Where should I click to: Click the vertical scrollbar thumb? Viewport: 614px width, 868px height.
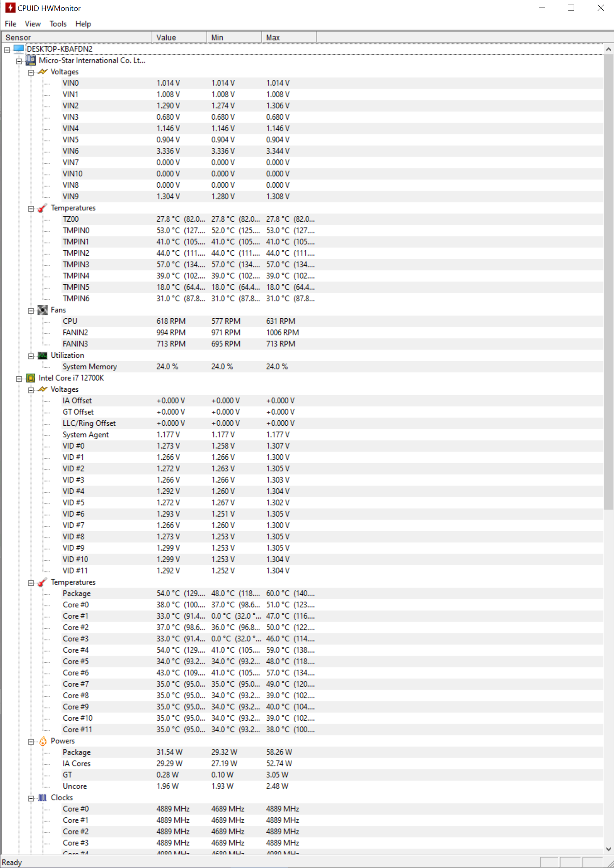(609, 282)
